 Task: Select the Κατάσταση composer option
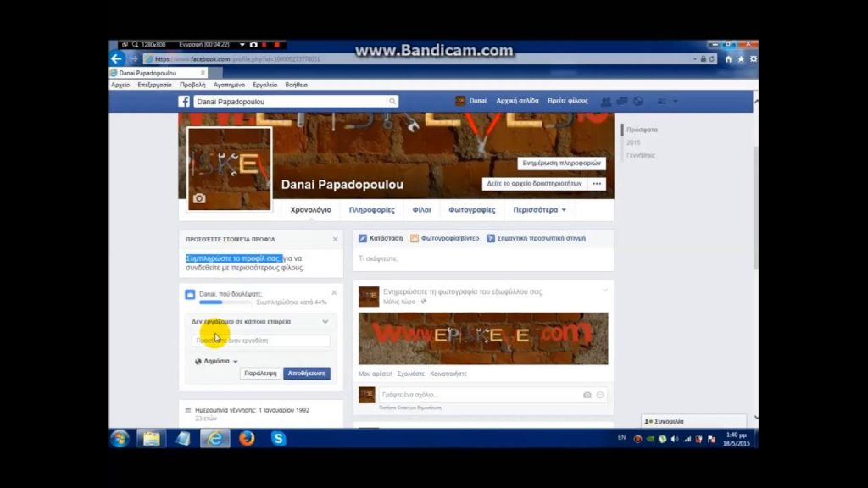click(x=381, y=238)
